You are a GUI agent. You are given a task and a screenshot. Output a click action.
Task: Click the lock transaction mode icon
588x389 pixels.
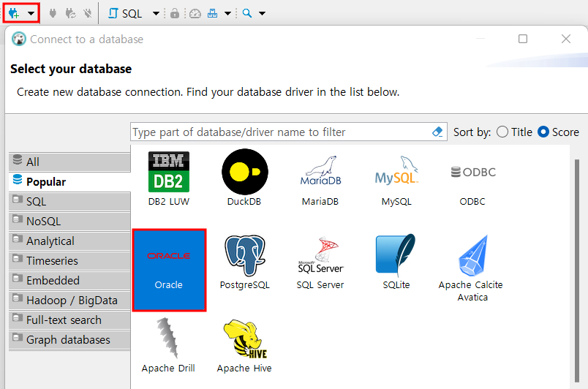174,13
